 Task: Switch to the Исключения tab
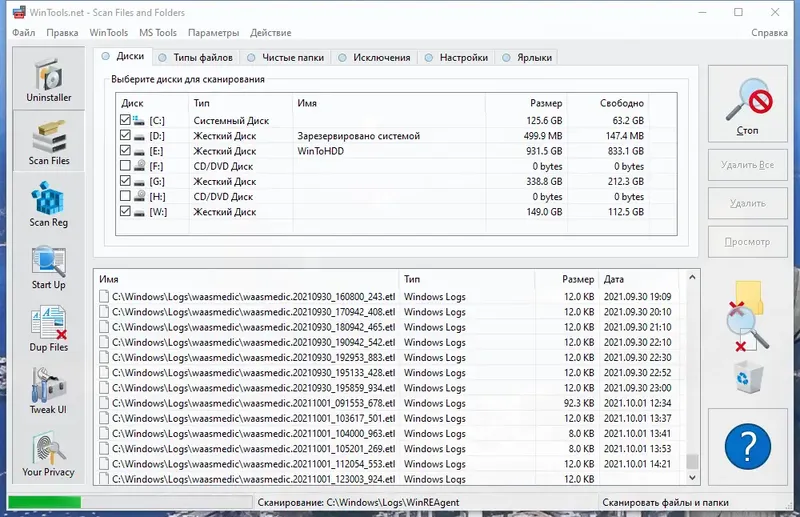pos(374,58)
